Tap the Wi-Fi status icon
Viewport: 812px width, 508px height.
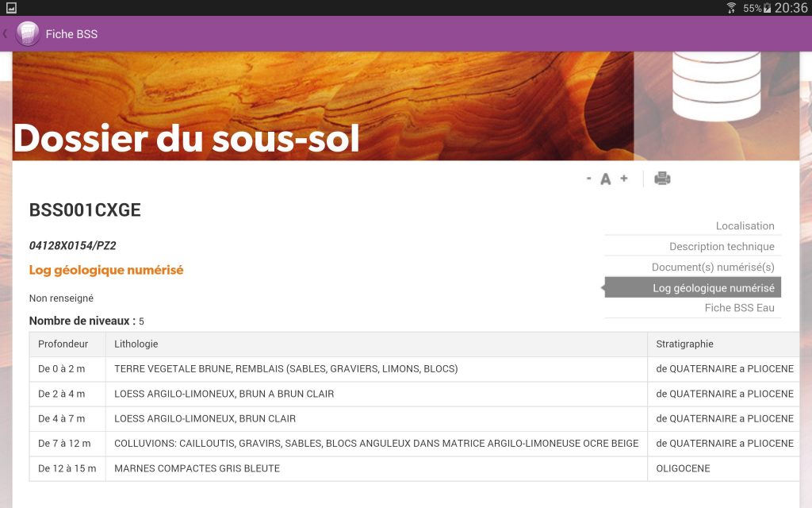tap(731, 8)
